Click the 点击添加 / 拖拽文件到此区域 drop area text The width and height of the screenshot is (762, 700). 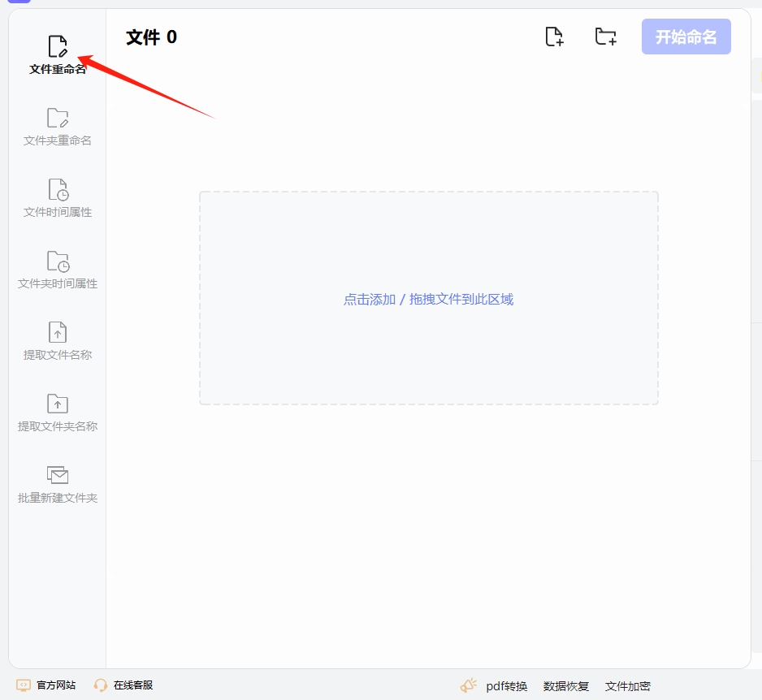[x=429, y=299]
